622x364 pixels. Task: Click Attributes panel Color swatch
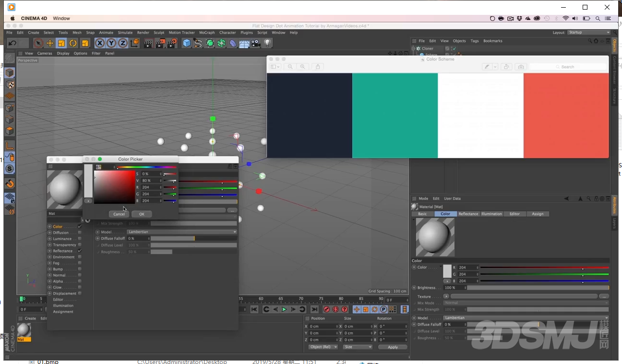447,271
